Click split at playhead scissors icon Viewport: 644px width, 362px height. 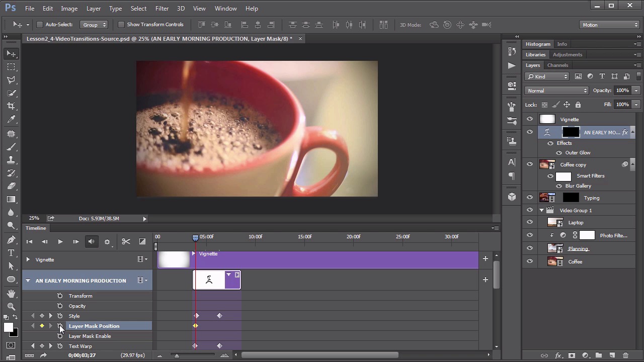126,242
